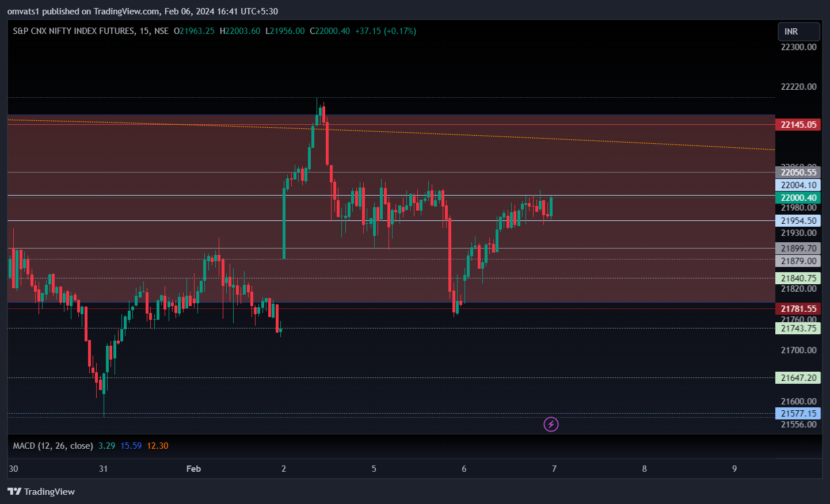Viewport: 830px width, 504px height.
Task: Click the Feb label on the time axis
Action: point(193,469)
